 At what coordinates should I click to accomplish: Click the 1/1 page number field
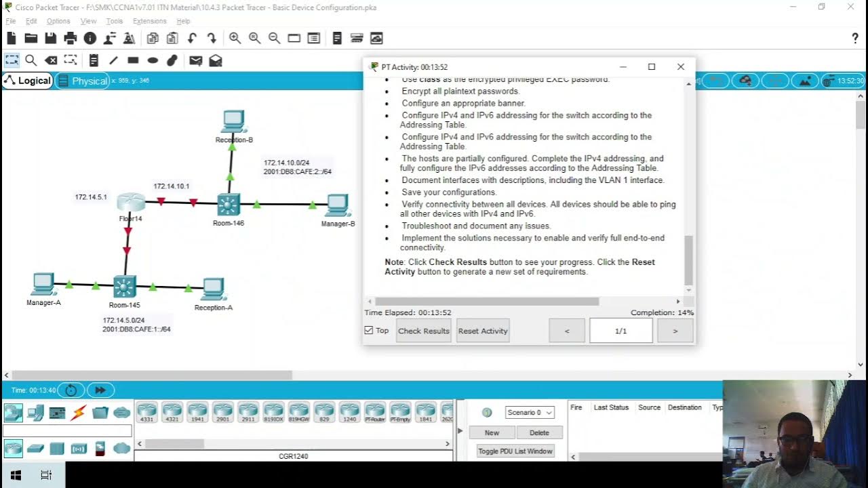tap(620, 331)
